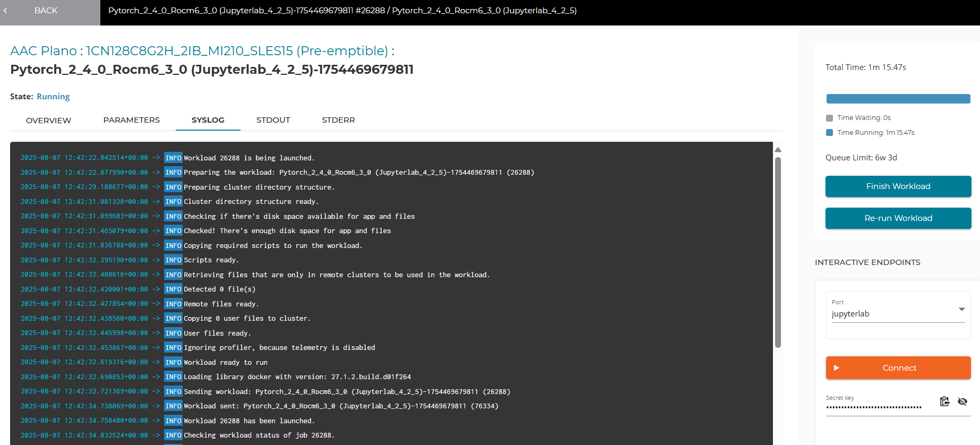Select log line 'Cluster directory structure ready.'
Image resolution: width=980 pixels, height=445 pixels.
click(x=251, y=202)
